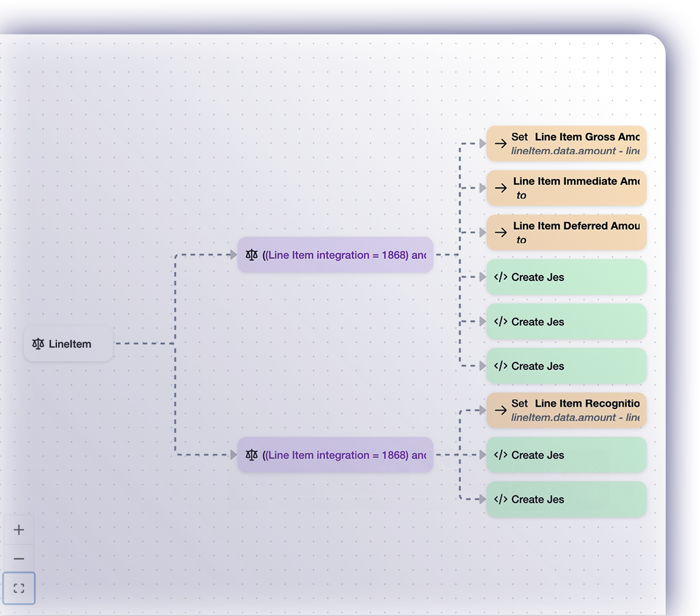
Task: Click the scales icon on LineItem node
Action: (39, 344)
